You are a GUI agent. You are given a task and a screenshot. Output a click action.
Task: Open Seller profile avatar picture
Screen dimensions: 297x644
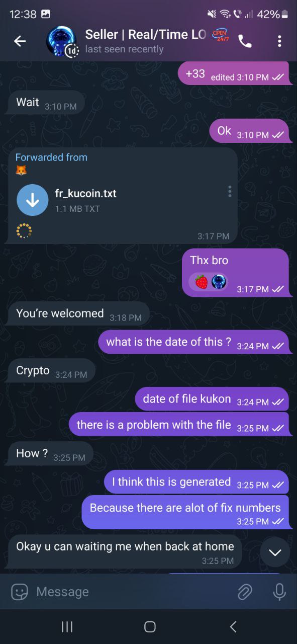point(61,41)
